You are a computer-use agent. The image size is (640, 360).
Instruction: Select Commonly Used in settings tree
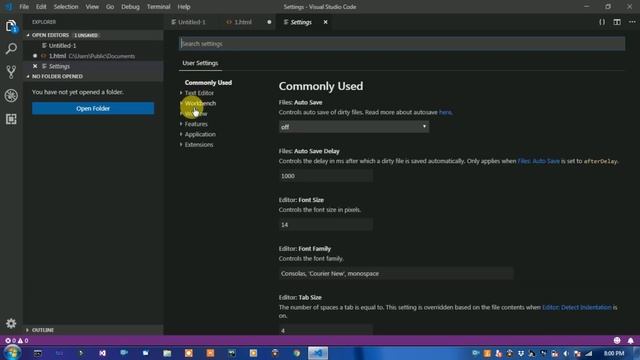tap(208, 82)
